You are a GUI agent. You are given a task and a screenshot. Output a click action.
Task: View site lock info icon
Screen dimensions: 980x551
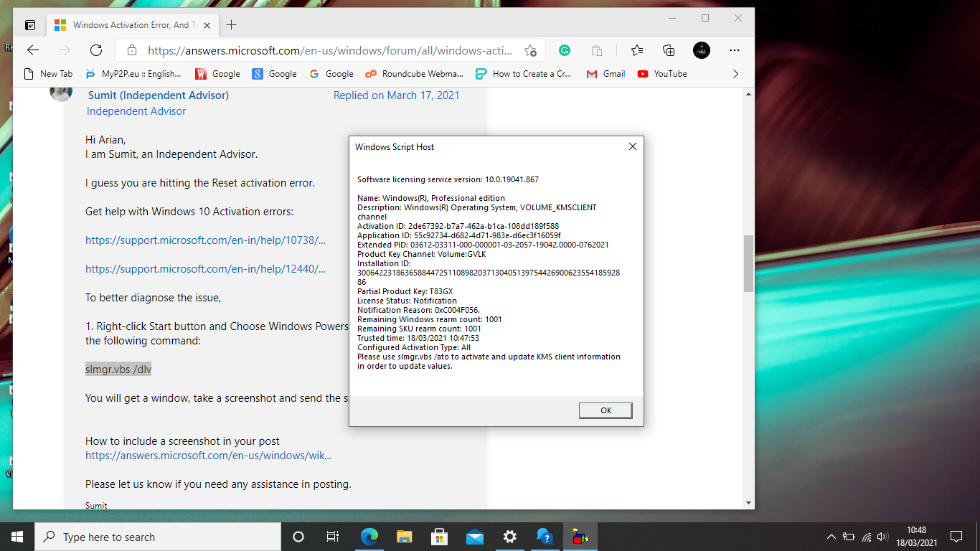point(131,50)
